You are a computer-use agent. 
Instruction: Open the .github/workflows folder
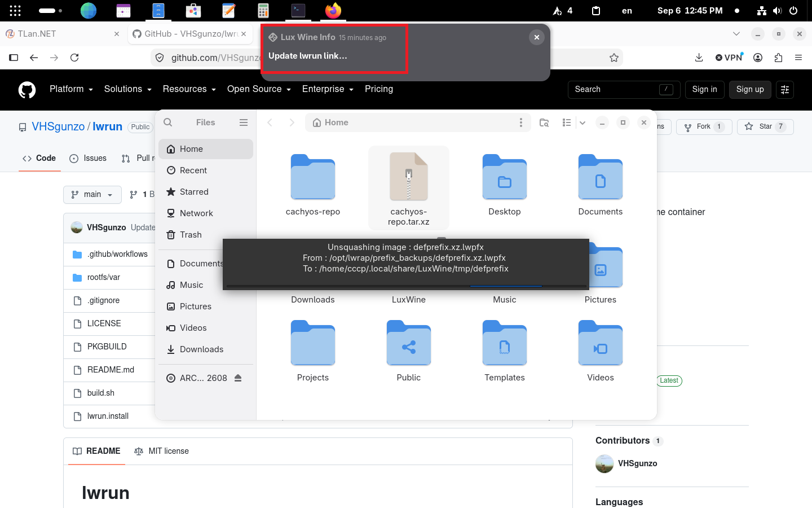pyautogui.click(x=117, y=254)
